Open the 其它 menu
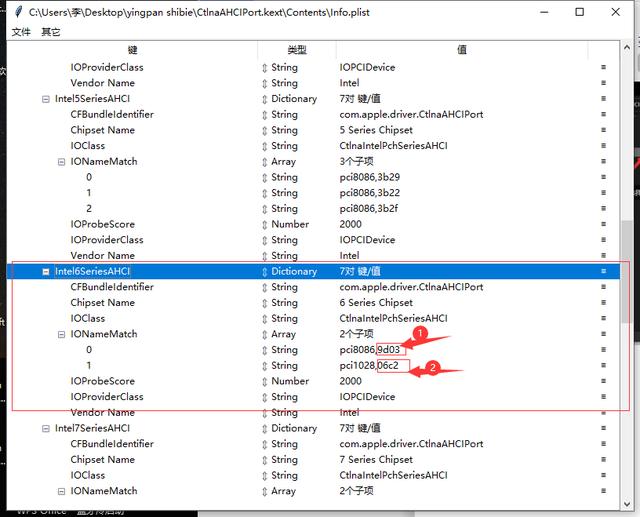Viewport: 640px width, 517px height. [51, 32]
